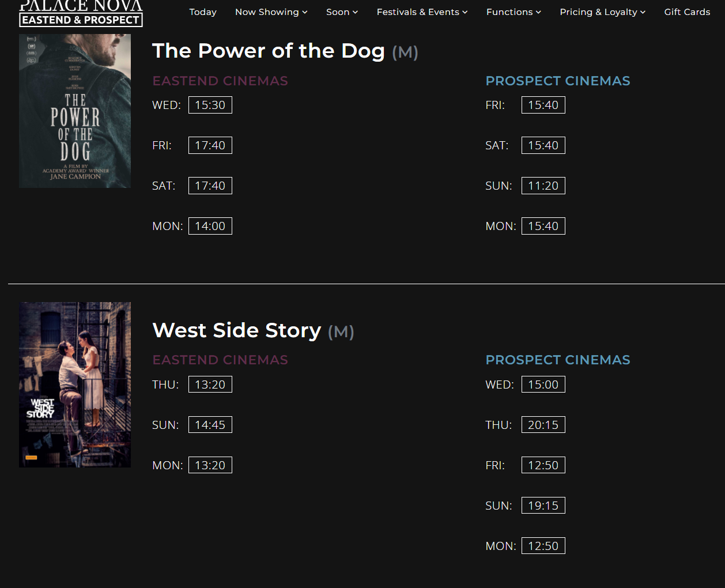Expand the Soon dropdown menu

[342, 12]
